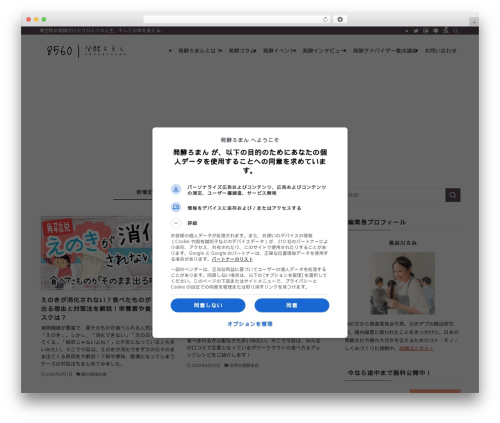The image size is (500, 423).
Task: Click the 8560 発酵ろまん site logo
Action: (x=86, y=51)
